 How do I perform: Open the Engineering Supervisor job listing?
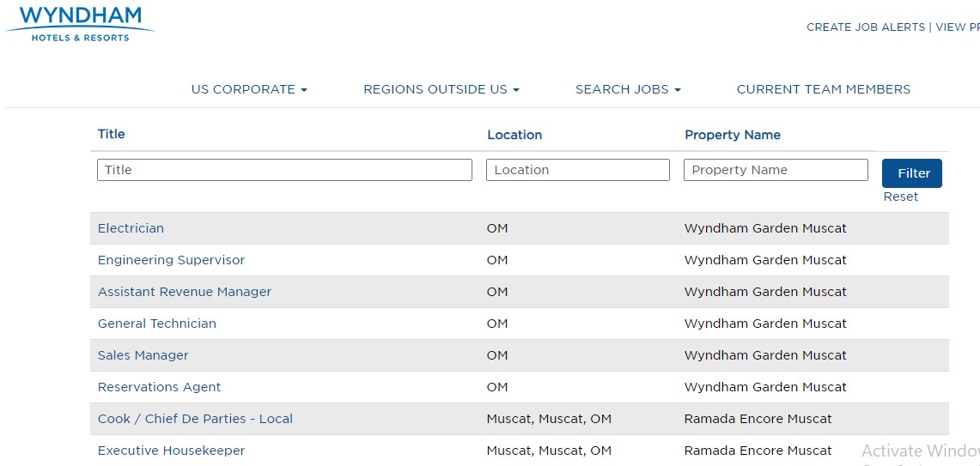pos(171,260)
